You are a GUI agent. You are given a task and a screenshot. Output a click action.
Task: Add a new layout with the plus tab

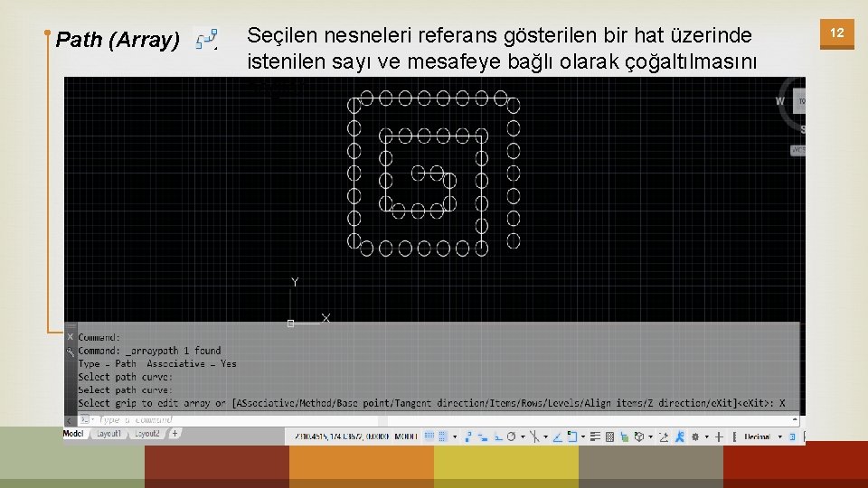tap(175, 434)
